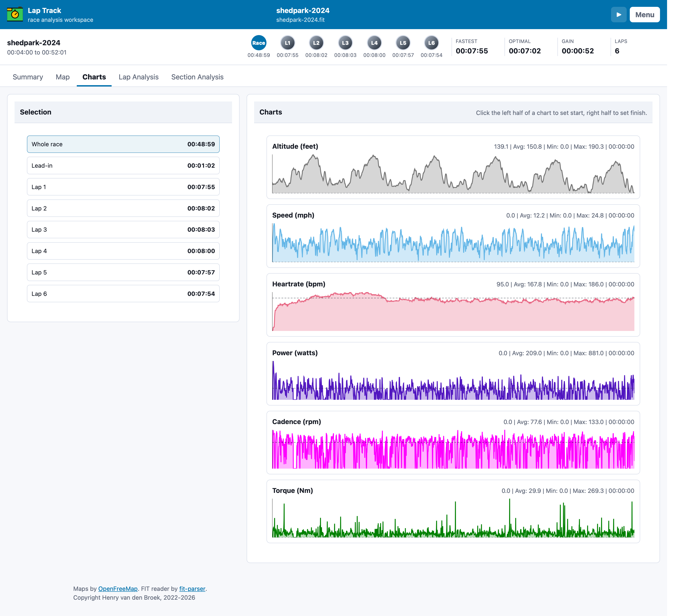Viewport: 690px width, 616px height.
Task: Select the L4 lap badge
Action: click(x=374, y=43)
